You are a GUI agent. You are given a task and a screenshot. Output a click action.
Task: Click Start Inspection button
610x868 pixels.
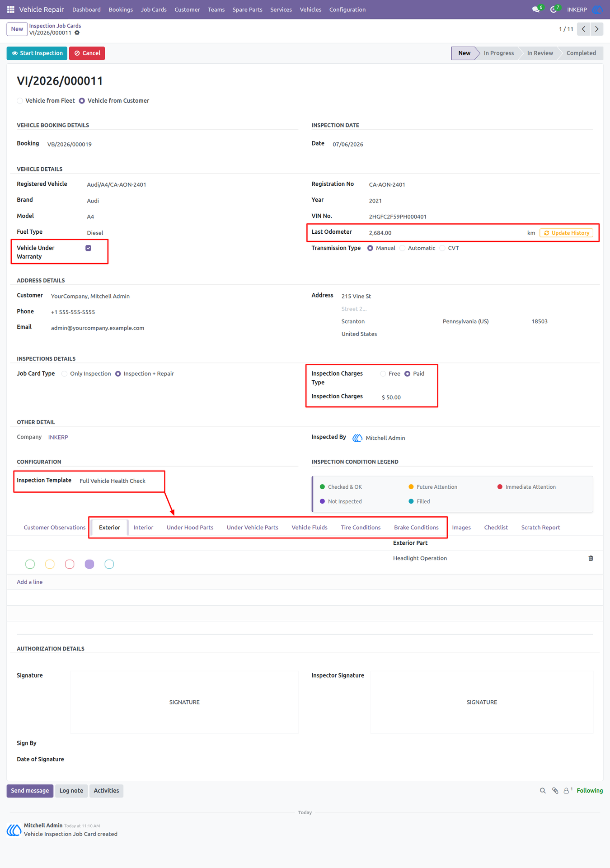[37, 53]
